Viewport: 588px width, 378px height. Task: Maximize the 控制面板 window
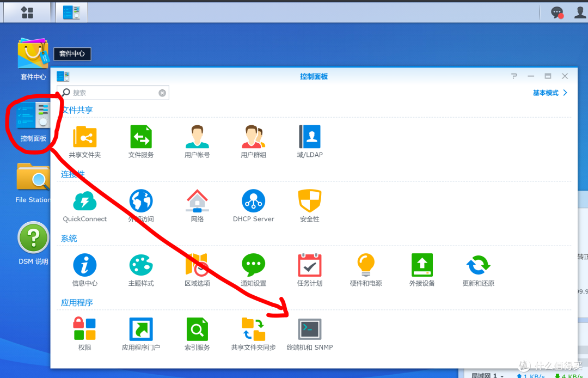548,76
